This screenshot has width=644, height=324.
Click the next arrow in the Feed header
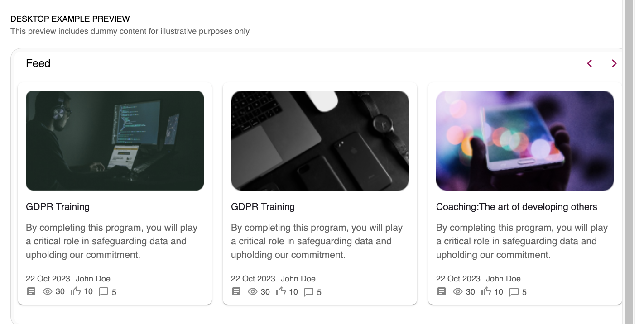coord(614,63)
